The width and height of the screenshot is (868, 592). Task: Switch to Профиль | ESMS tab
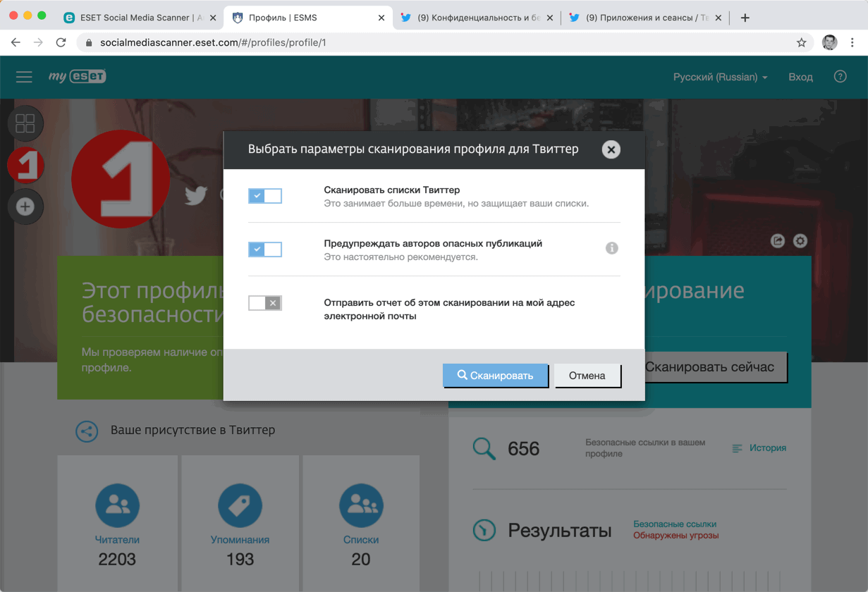[309, 18]
